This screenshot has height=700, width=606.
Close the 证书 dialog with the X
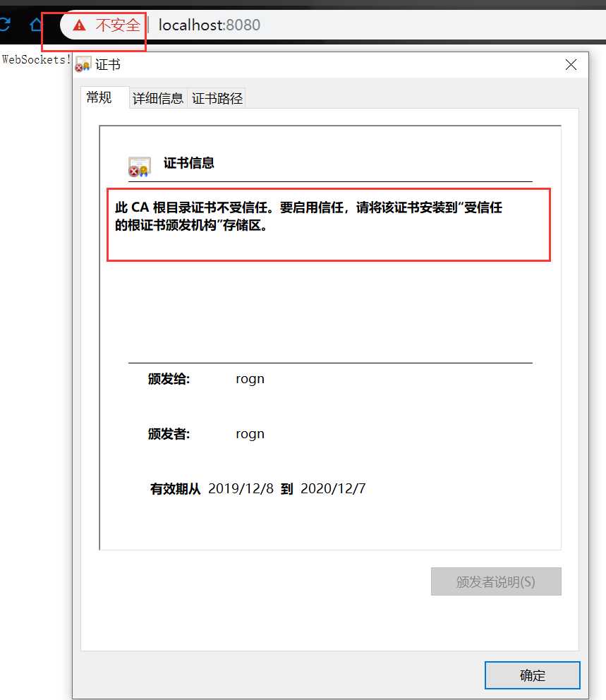point(571,65)
